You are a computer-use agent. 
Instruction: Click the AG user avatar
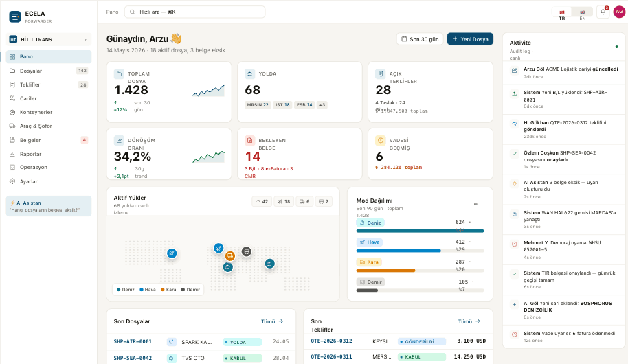[619, 12]
